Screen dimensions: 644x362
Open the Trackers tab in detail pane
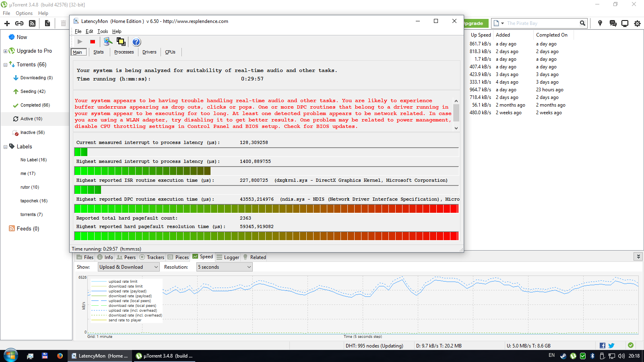point(152,257)
